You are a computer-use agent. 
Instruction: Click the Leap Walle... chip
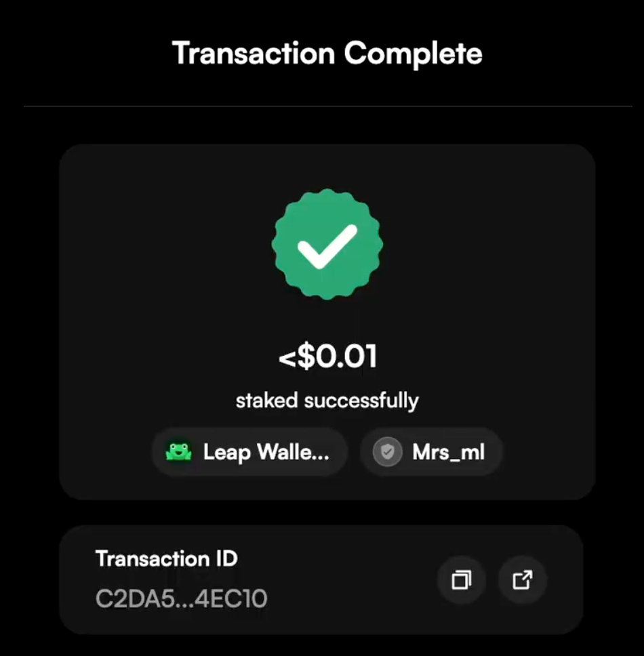pos(249,451)
